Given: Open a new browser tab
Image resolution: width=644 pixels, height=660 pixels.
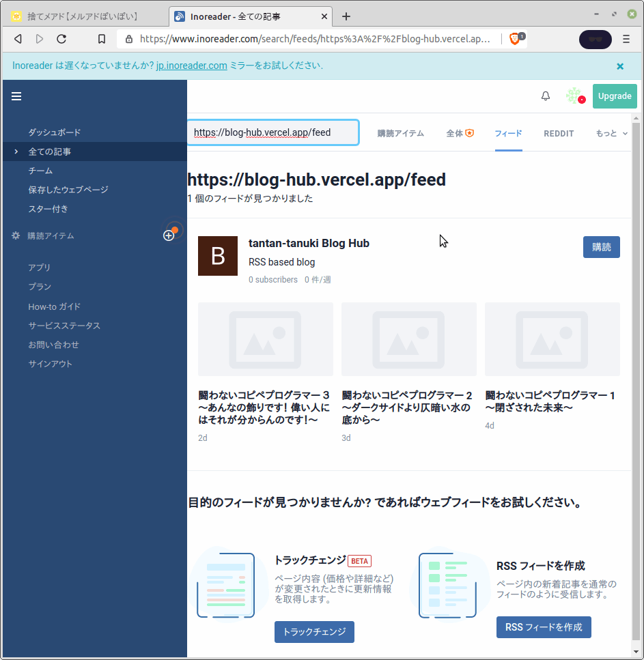Looking at the screenshot, I should pos(346,16).
